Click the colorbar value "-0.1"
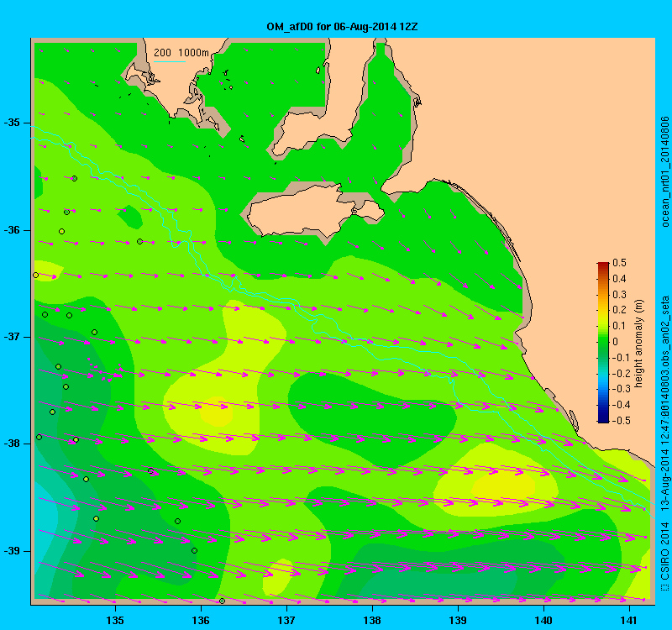 click(x=621, y=358)
